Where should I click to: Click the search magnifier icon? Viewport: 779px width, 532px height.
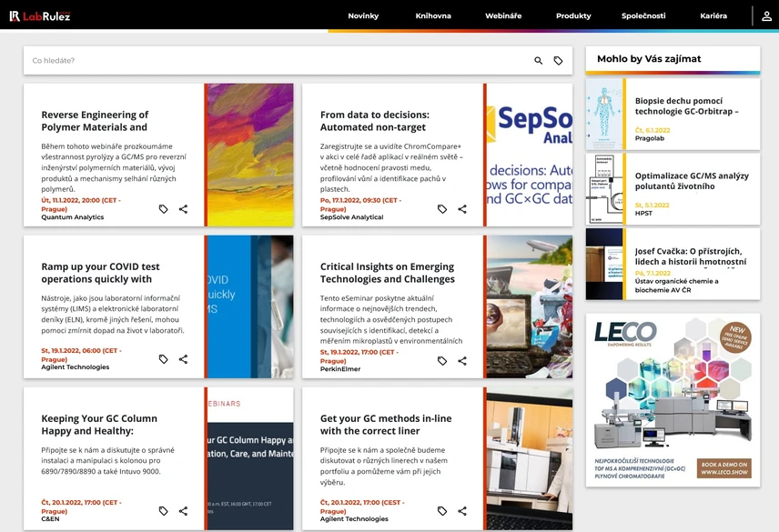538,61
